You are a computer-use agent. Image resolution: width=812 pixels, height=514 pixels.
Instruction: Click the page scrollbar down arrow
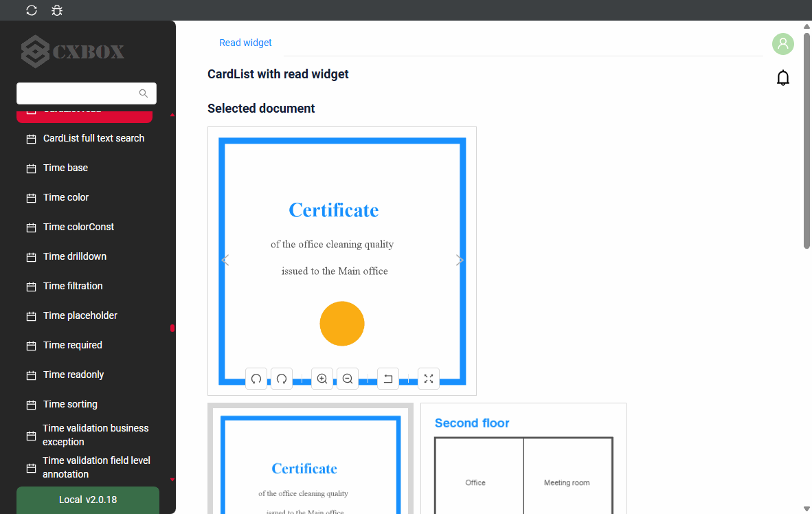tap(807, 509)
